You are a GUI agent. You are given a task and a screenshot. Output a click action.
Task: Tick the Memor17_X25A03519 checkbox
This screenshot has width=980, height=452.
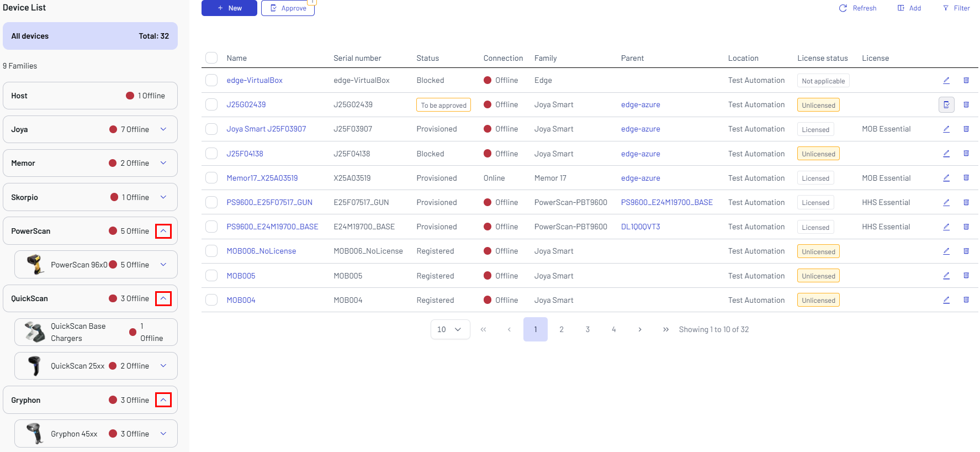211,177
